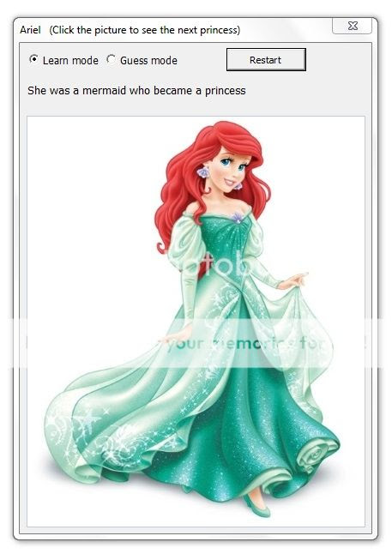
Task: Click the mermaid description text
Action: pyautogui.click(x=136, y=91)
